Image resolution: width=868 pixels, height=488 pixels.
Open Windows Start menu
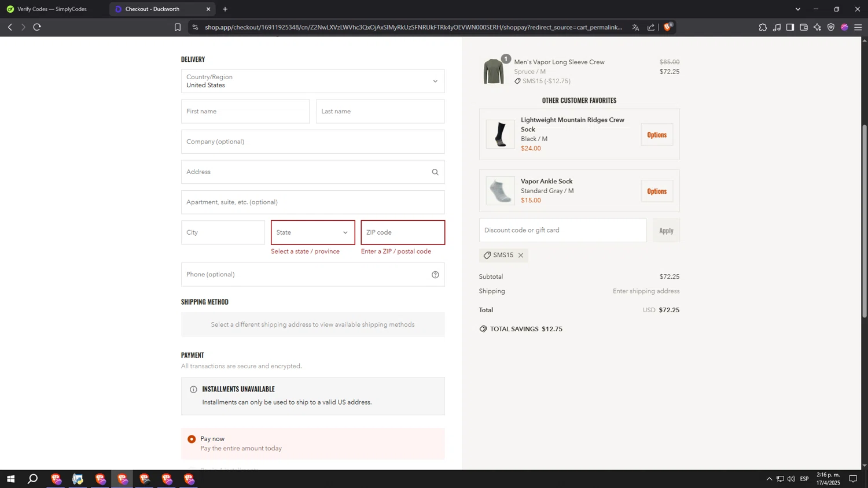pos(10,479)
